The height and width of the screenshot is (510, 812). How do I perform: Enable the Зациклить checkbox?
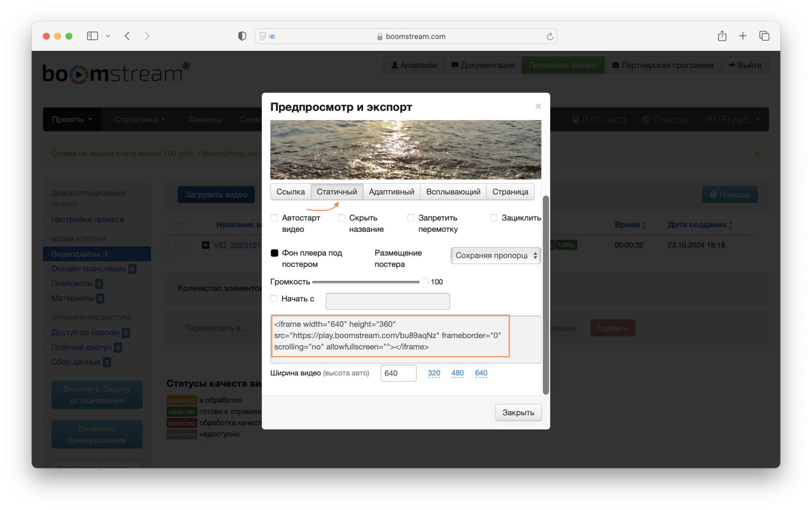[493, 218]
